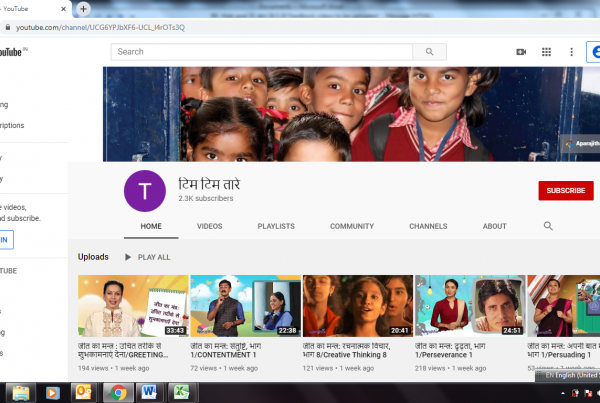
Task: Select the HOME channel tab
Action: click(151, 226)
